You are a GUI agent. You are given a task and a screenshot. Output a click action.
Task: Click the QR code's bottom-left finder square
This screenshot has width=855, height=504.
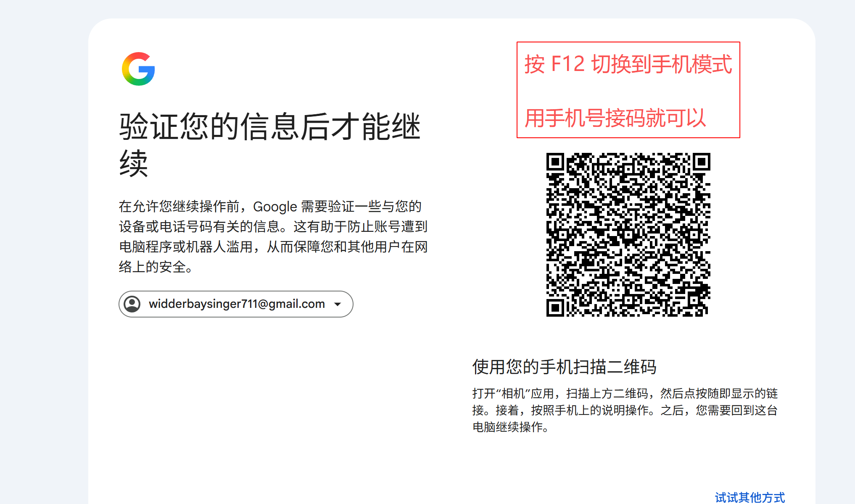click(x=555, y=308)
